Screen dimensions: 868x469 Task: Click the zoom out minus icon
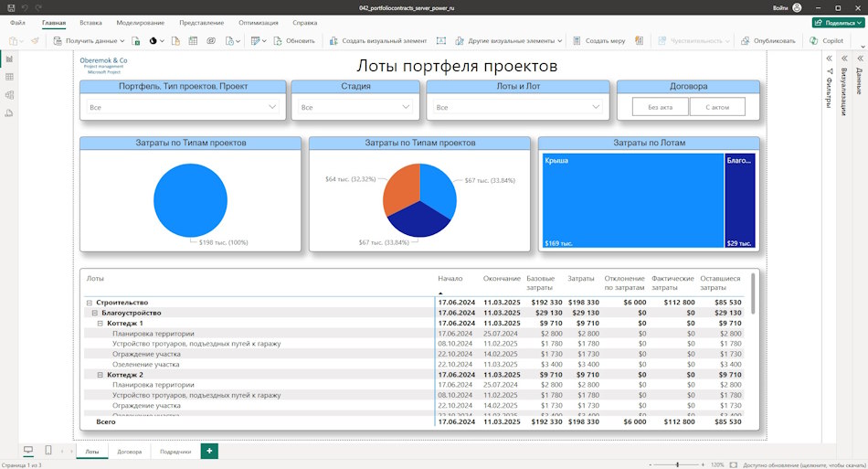coord(651,465)
